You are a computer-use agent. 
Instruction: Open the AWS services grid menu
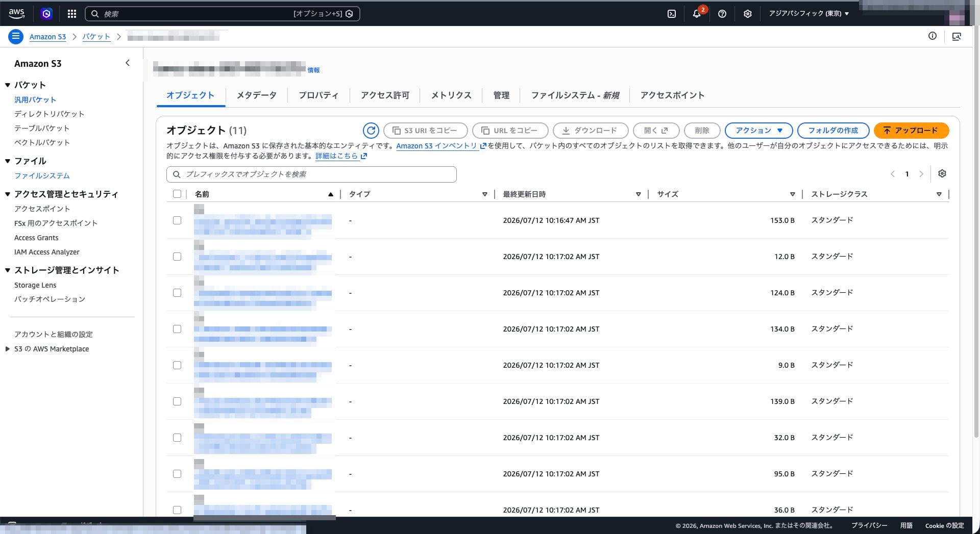pyautogui.click(x=72, y=14)
